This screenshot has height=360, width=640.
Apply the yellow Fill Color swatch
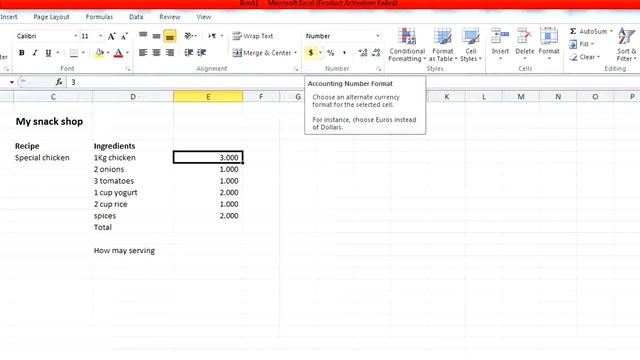99,53
